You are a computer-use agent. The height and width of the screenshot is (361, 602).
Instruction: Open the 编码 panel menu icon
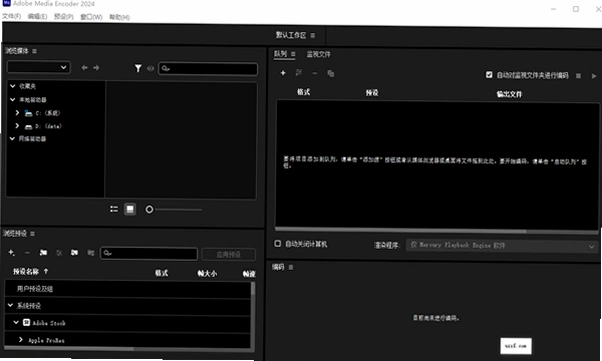click(x=291, y=267)
